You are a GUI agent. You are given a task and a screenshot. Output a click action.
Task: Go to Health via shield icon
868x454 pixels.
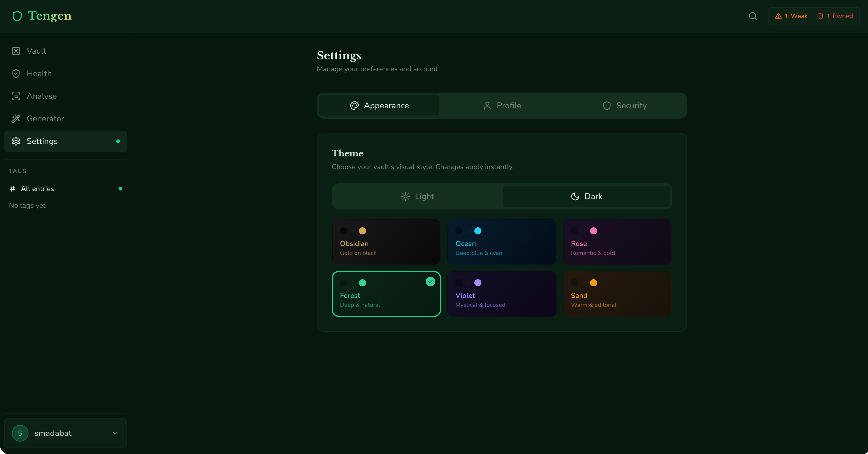click(16, 74)
